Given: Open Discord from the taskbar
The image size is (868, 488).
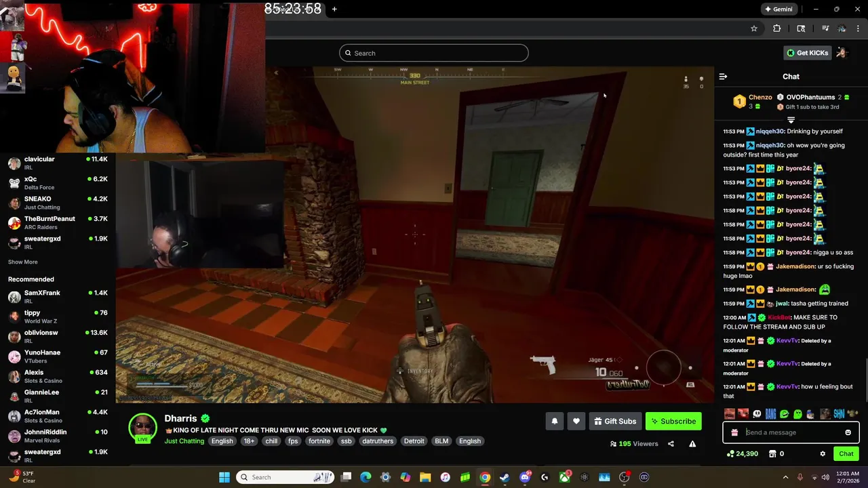Looking at the screenshot, I should pos(525,477).
